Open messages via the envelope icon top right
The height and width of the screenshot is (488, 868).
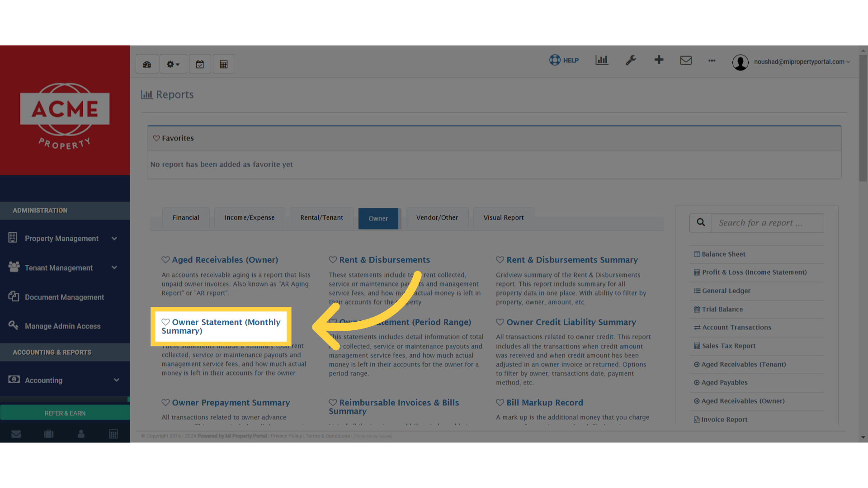[686, 60]
